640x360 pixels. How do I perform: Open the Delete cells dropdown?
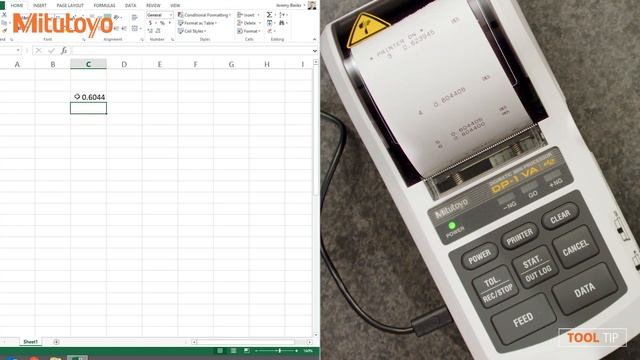tap(249, 23)
